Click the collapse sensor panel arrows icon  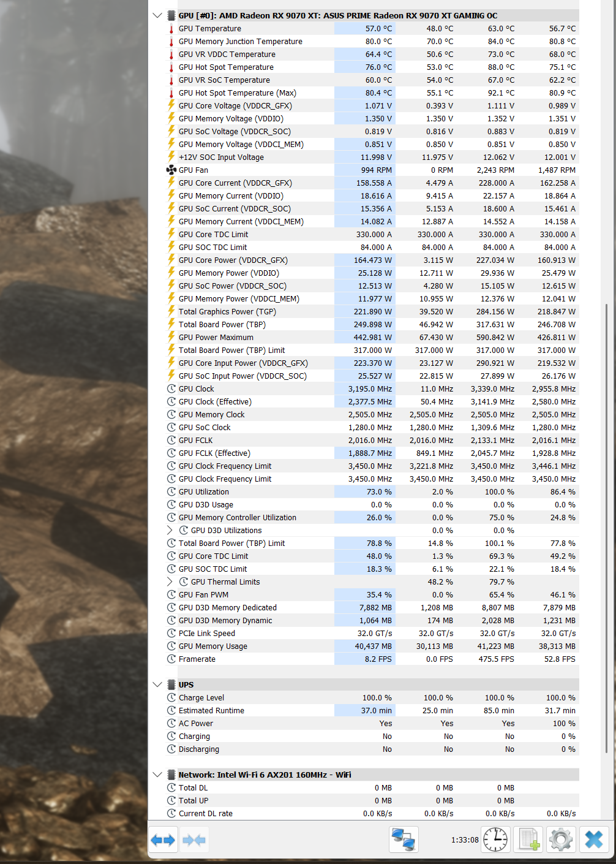pos(194,839)
